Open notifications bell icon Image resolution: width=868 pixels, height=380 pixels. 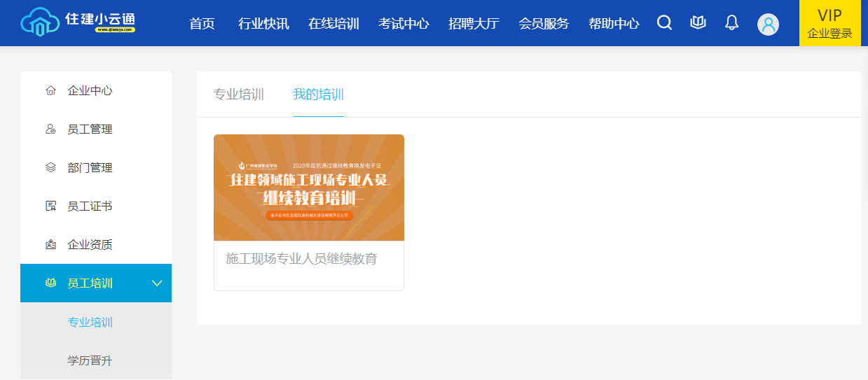pyautogui.click(x=731, y=23)
